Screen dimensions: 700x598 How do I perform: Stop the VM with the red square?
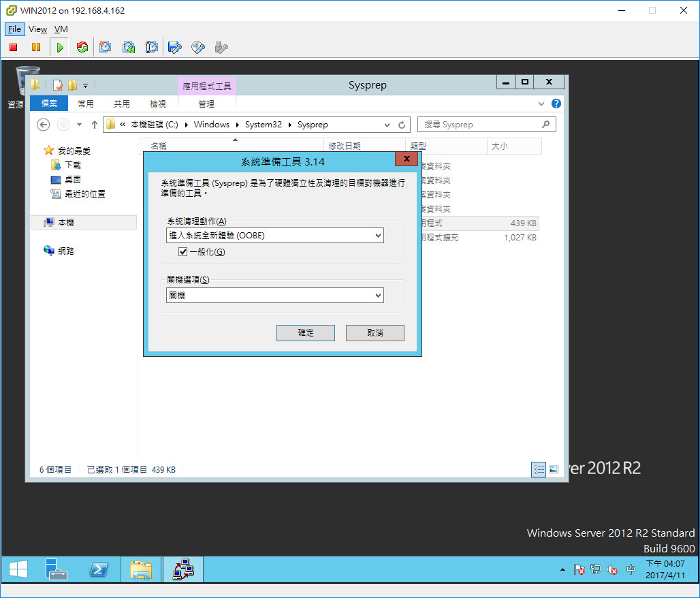13,47
